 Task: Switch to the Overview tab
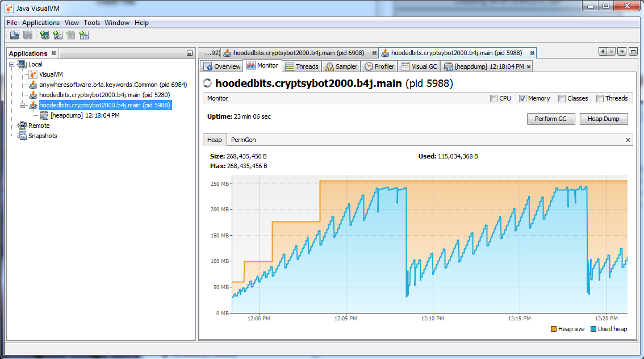coord(222,66)
